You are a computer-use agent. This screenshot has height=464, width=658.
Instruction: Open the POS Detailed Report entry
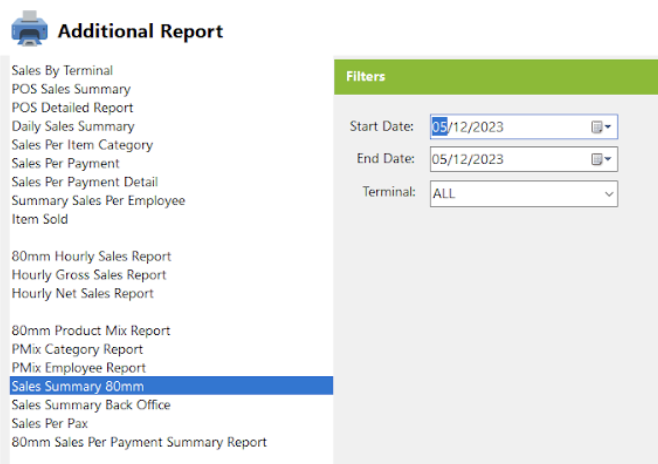tap(72, 107)
